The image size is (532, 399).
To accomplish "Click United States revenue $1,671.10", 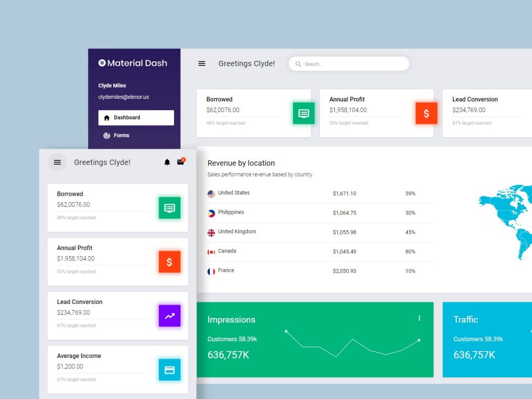I will click(344, 193).
